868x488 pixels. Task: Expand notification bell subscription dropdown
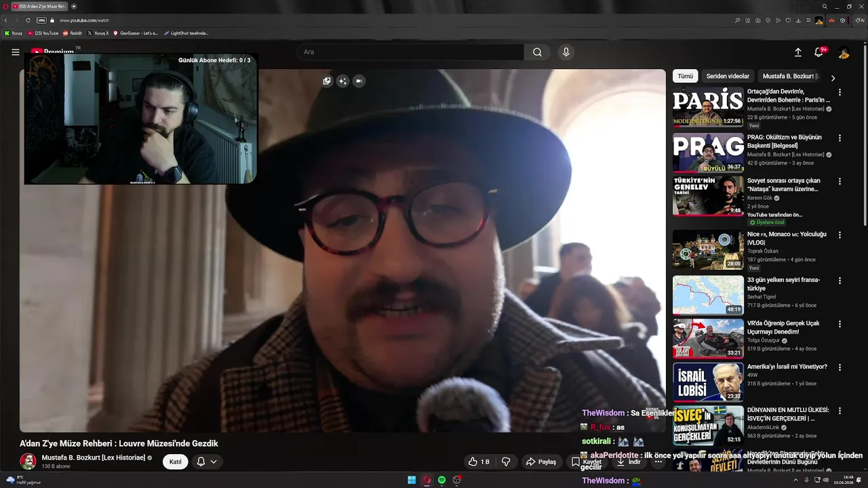coord(214,462)
